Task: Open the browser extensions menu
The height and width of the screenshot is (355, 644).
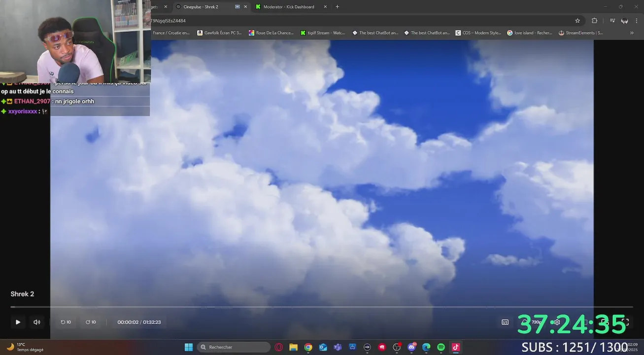Action: 594,21
